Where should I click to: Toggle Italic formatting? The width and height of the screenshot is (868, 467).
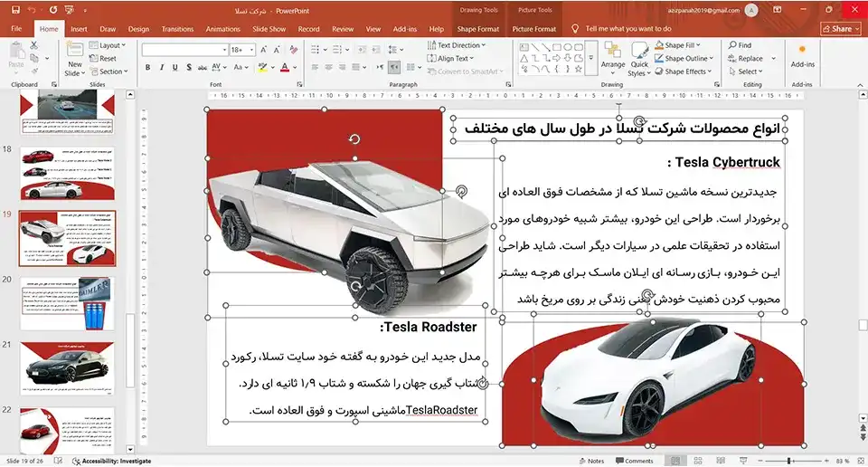point(161,68)
